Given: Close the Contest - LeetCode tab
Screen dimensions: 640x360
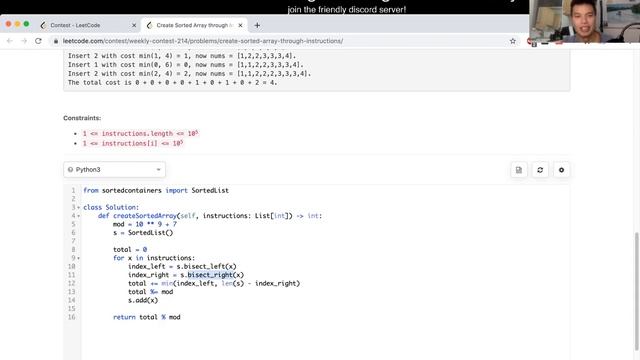Looking at the screenshot, I should pyautogui.click(x=134, y=25).
